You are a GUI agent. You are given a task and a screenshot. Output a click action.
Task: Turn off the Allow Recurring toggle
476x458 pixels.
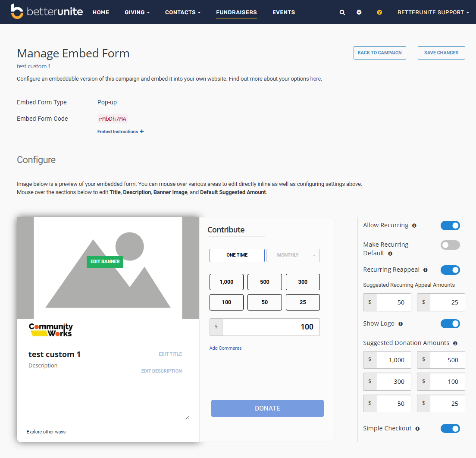coord(450,225)
